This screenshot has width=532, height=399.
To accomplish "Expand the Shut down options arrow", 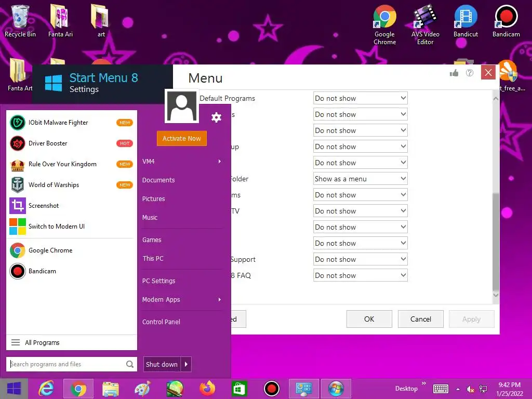I will pos(187,364).
